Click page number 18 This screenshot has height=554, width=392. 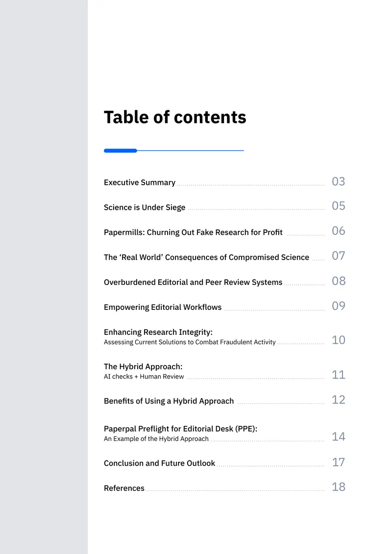coord(338,487)
